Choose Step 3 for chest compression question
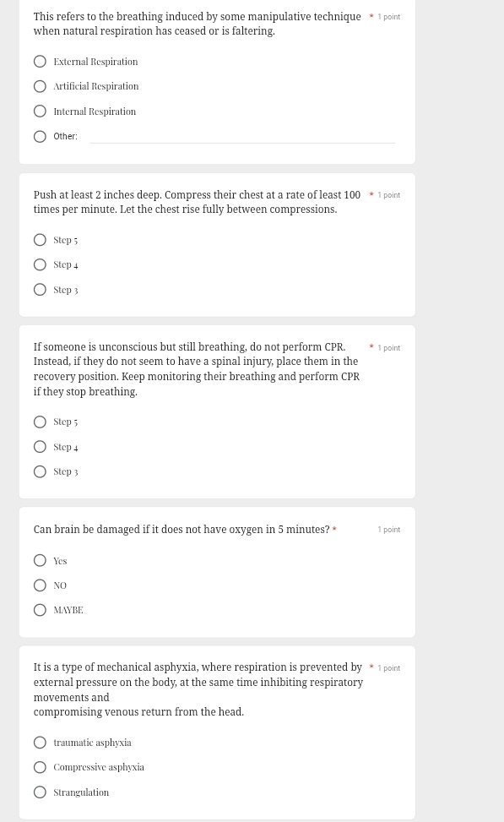Screen dimensions: 504x822 tap(40, 290)
